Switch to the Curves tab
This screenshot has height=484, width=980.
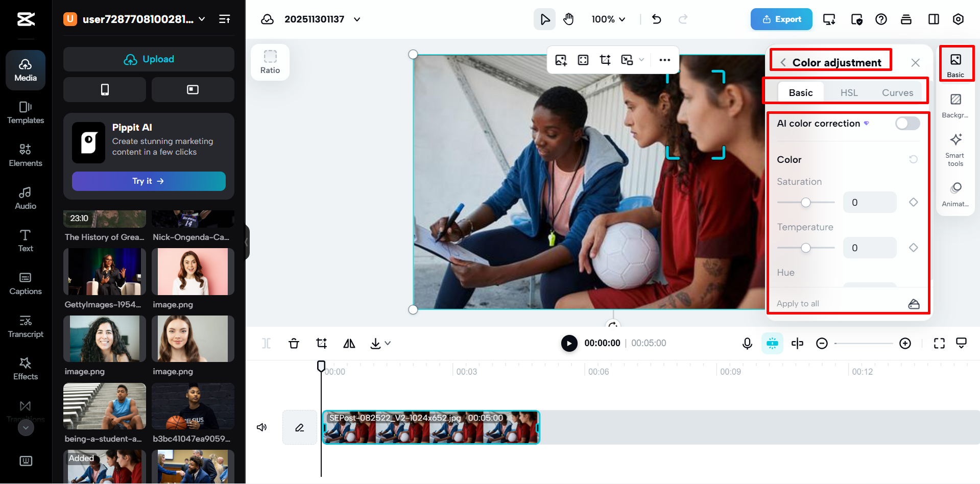pyautogui.click(x=897, y=92)
